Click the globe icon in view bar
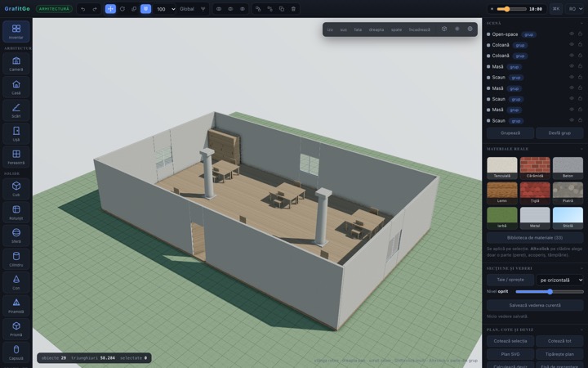Image resolution: width=588 pixels, height=368 pixels. 470,29
